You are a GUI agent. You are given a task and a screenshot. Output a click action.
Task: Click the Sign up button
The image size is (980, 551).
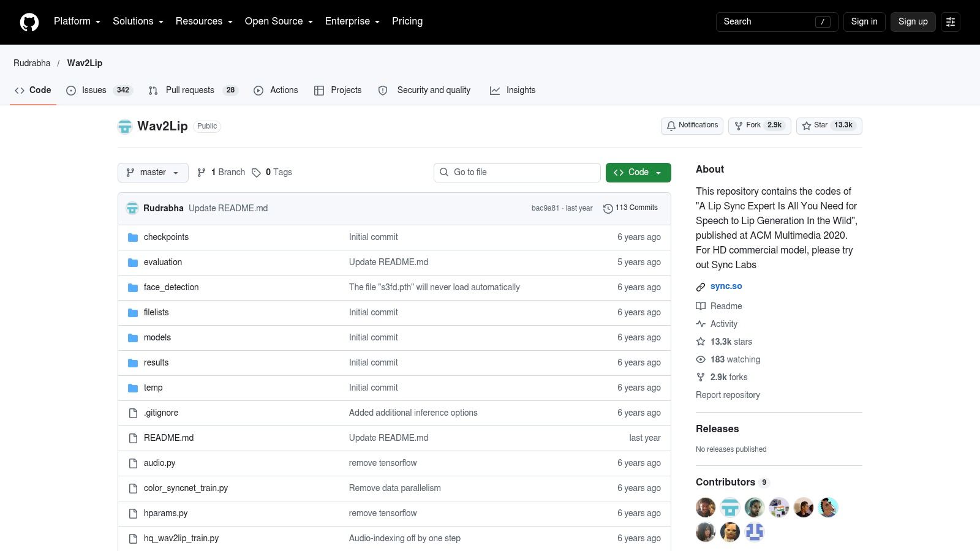tap(913, 22)
